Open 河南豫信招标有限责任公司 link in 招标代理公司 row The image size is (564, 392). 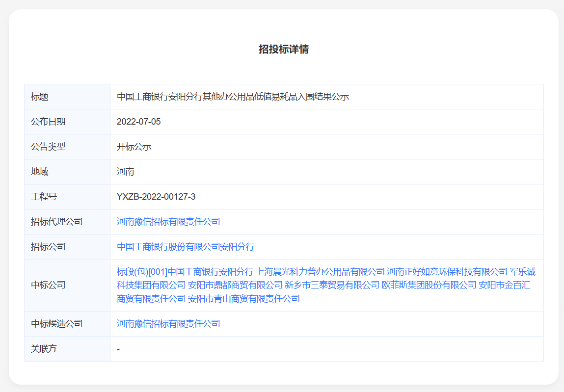point(168,222)
